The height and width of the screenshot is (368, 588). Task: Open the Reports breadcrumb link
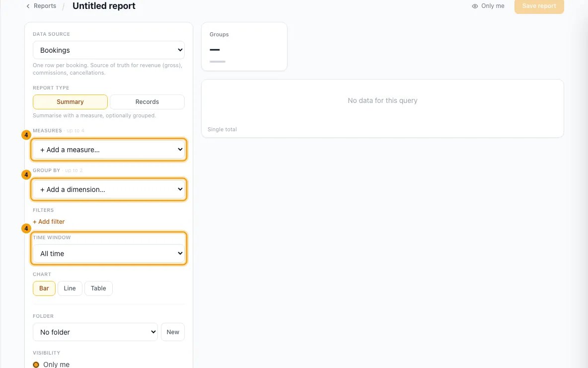point(45,6)
